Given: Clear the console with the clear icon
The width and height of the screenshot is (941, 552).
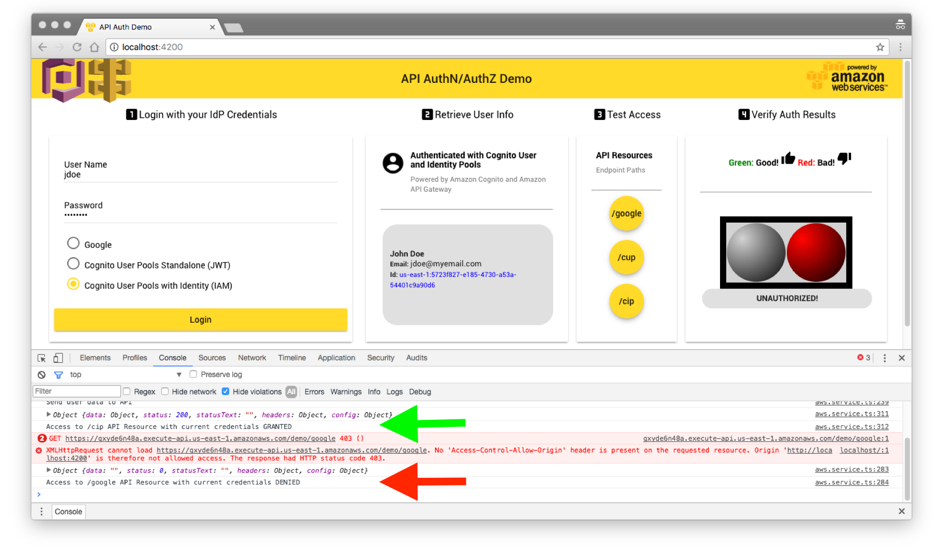Looking at the screenshot, I should [41, 374].
